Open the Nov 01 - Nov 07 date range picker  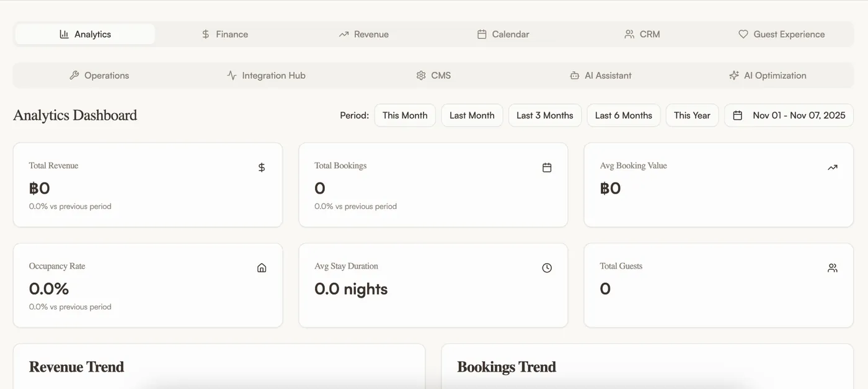pos(789,115)
